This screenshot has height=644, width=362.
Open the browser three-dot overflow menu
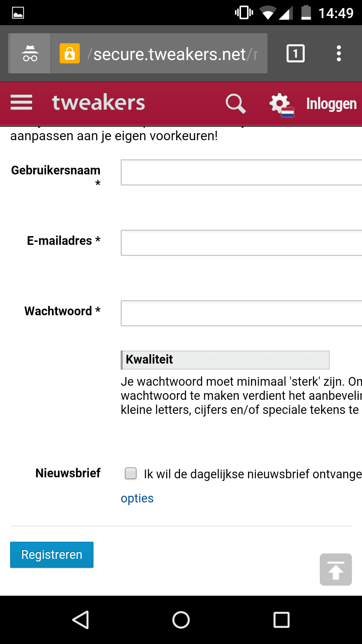[339, 53]
